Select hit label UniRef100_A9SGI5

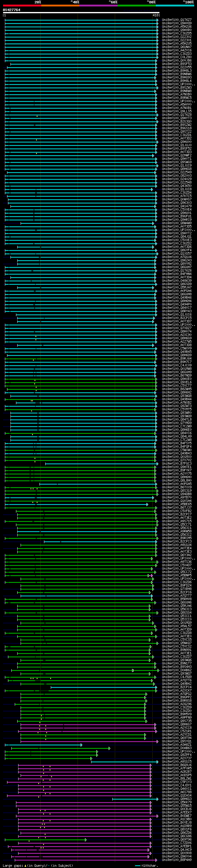click(176, 761)
